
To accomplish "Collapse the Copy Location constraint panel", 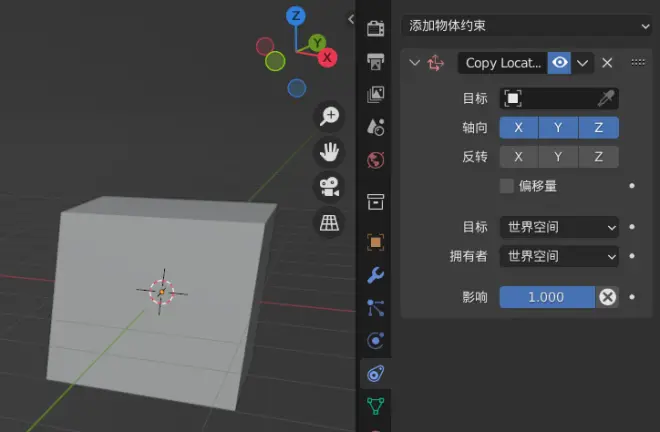I will [x=415, y=63].
